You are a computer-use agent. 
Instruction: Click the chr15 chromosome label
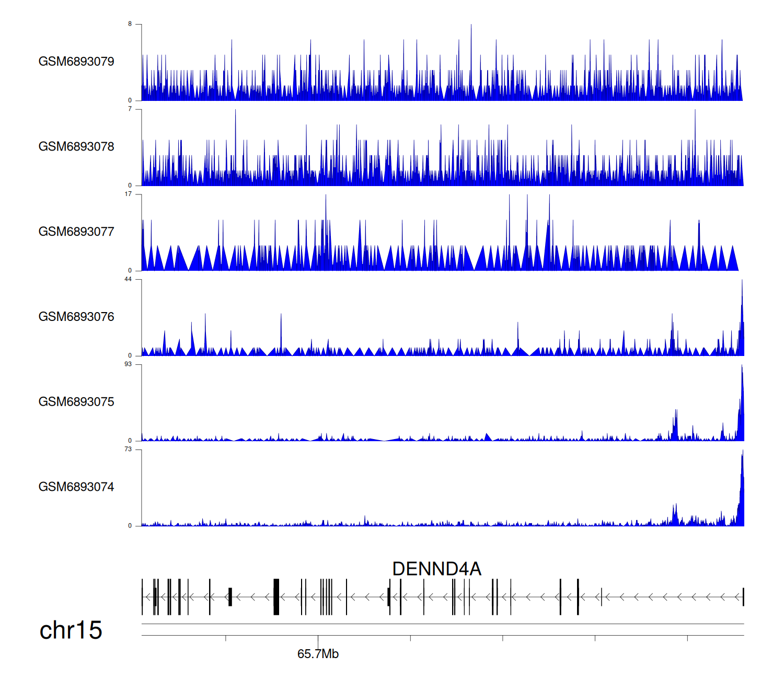coord(71,630)
